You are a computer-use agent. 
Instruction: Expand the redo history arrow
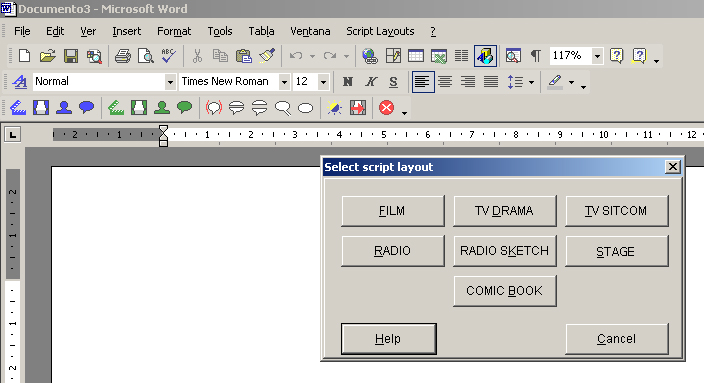point(346,57)
